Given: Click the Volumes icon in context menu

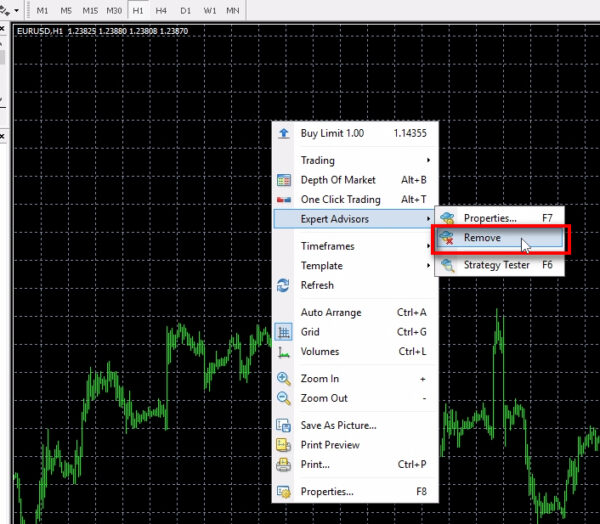Looking at the screenshot, I should 284,352.
